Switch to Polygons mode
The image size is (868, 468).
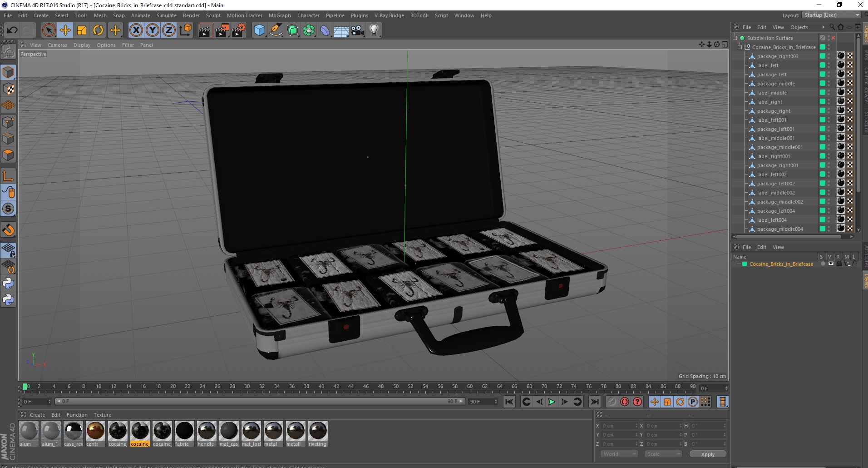point(8,155)
